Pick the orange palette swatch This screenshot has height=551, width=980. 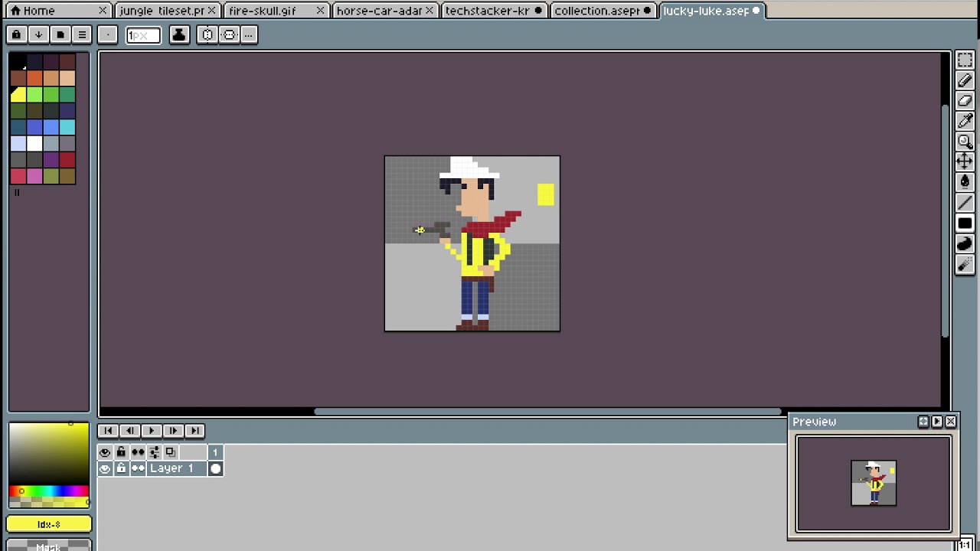34,78
